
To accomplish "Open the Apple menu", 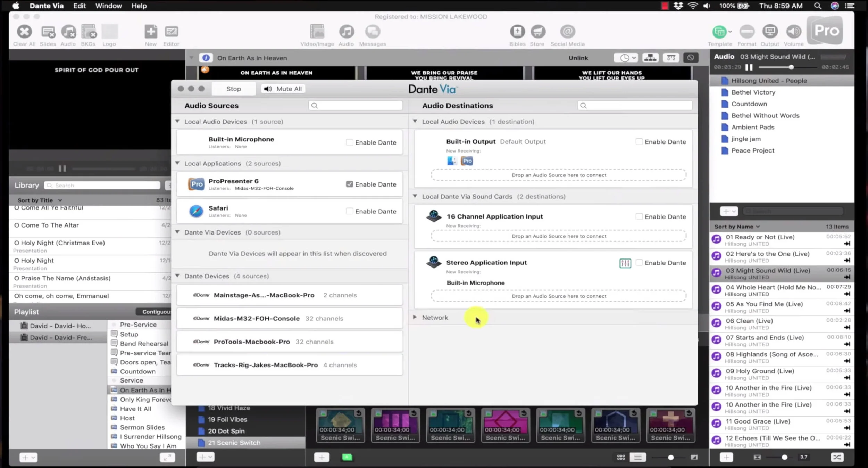I will point(16,6).
